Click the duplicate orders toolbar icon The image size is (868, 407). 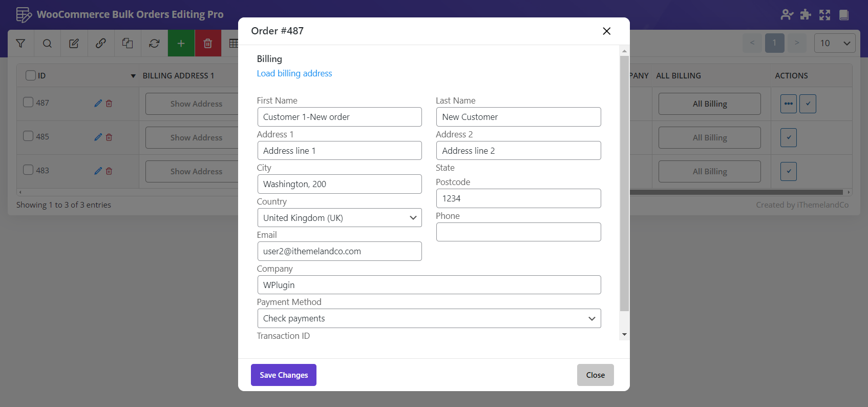(x=128, y=44)
